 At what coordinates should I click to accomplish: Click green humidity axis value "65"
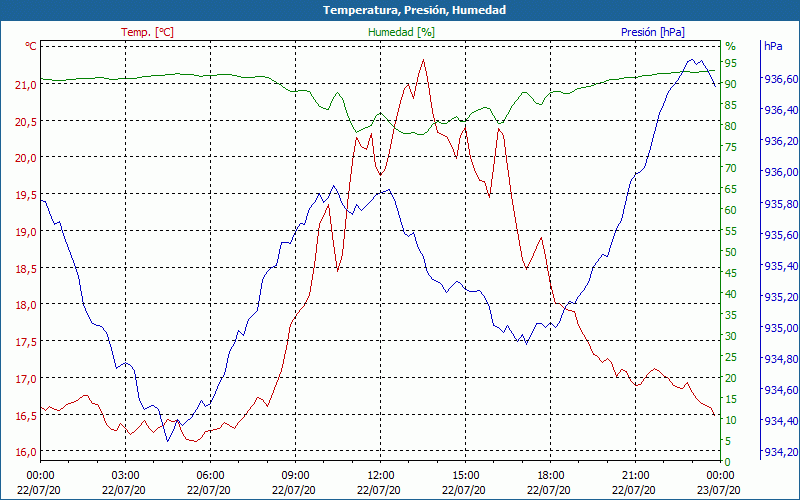(x=731, y=189)
